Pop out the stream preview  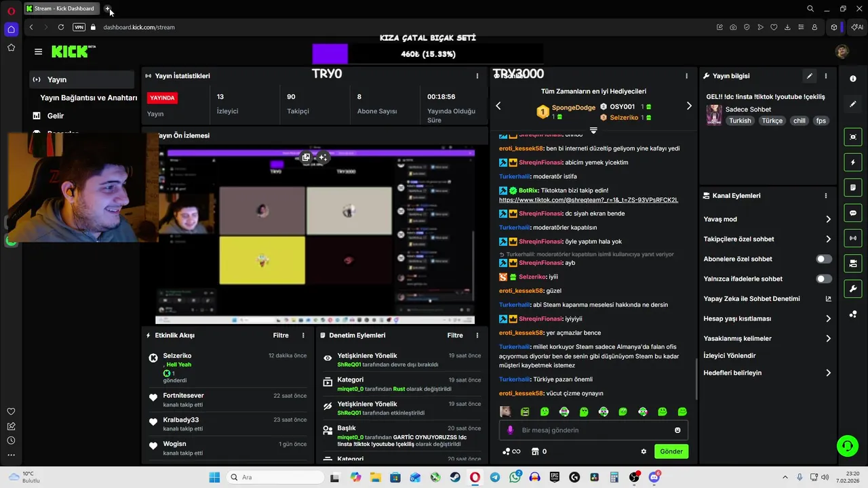click(x=306, y=157)
